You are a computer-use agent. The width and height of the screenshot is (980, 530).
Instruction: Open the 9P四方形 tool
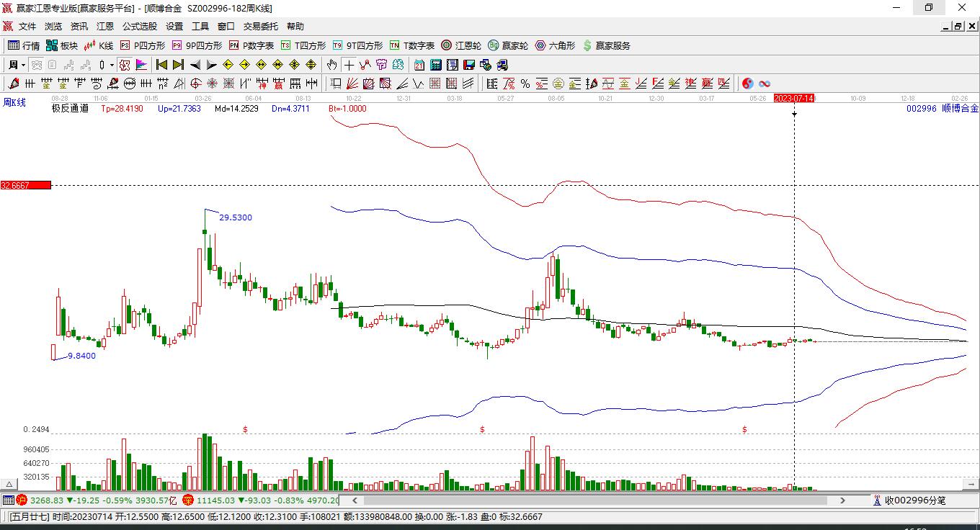197,45
